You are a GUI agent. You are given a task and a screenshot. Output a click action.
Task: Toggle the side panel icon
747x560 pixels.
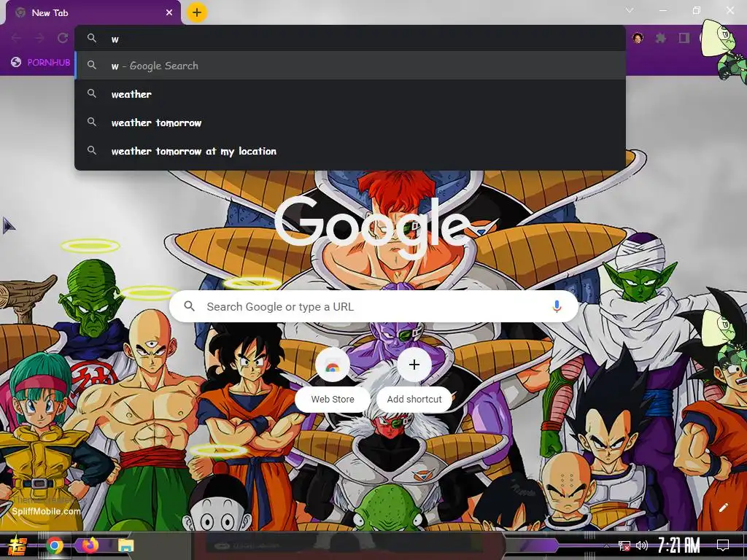(684, 38)
